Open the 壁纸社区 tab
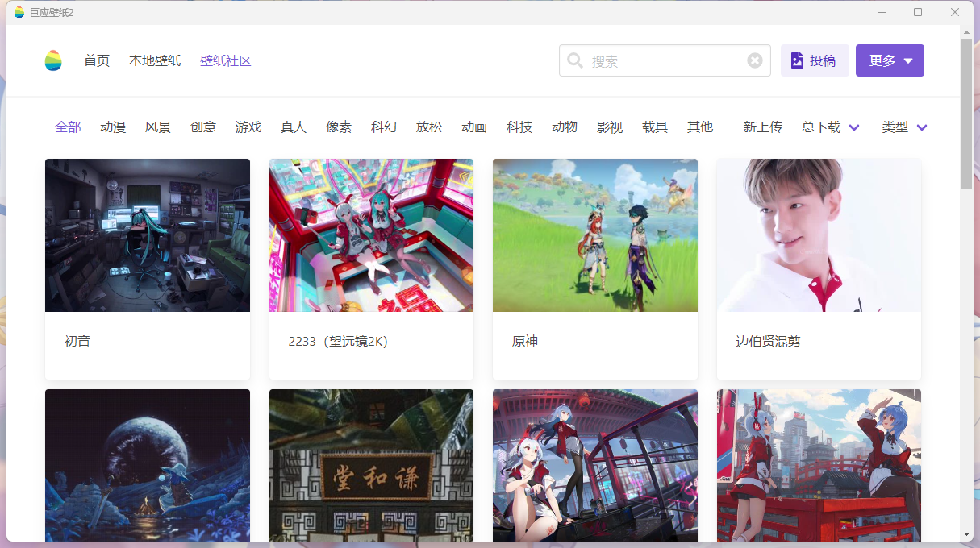Screen dimensions: 980x548 tap(226, 60)
